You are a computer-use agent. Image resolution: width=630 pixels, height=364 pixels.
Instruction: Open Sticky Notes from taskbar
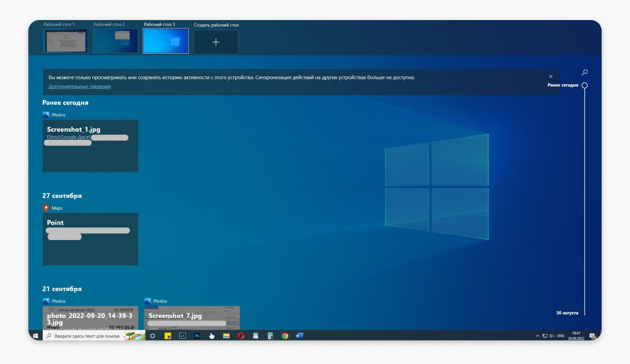[168, 336]
